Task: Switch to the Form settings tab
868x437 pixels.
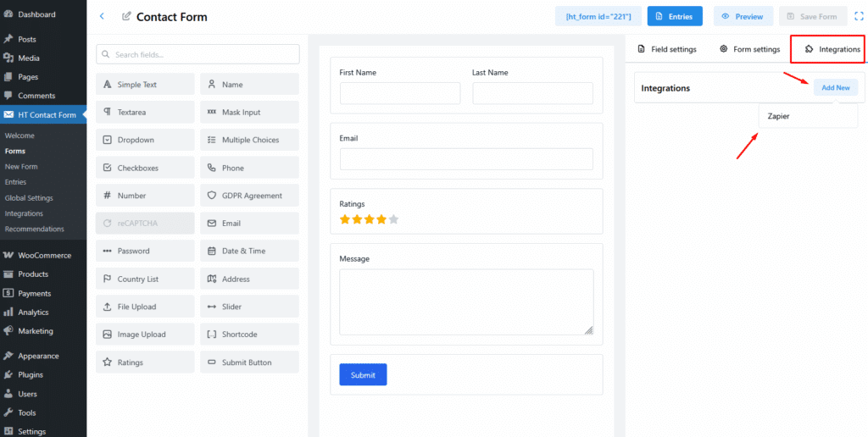Action: (749, 49)
